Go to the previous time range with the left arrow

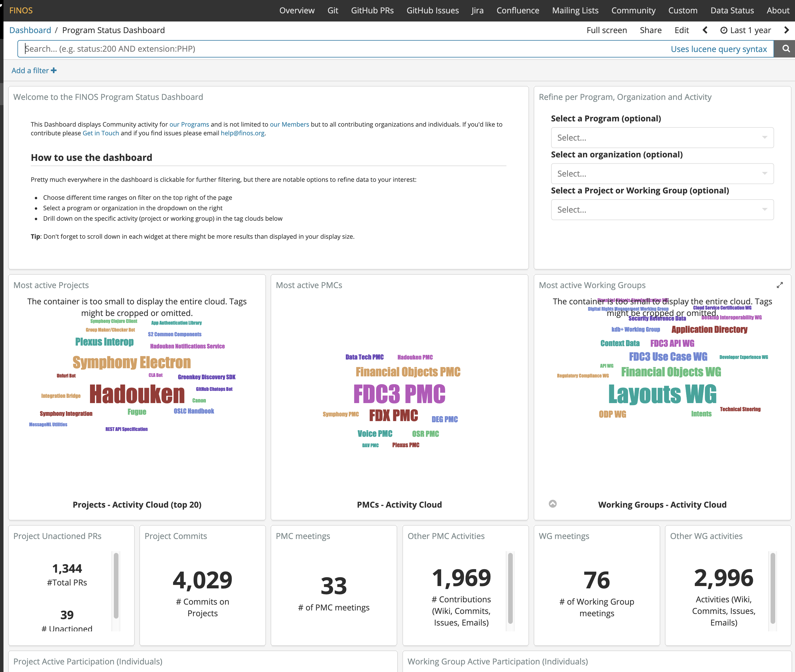pyautogui.click(x=705, y=30)
